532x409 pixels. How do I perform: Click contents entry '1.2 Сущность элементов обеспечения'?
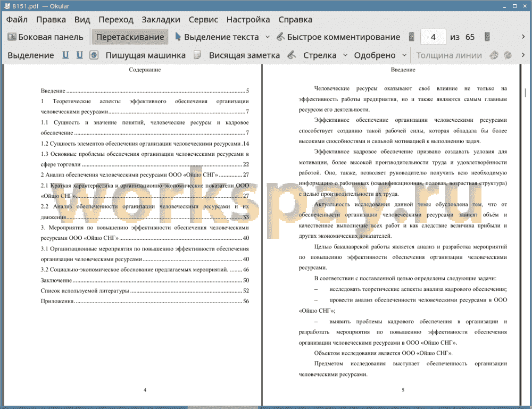tap(145, 144)
